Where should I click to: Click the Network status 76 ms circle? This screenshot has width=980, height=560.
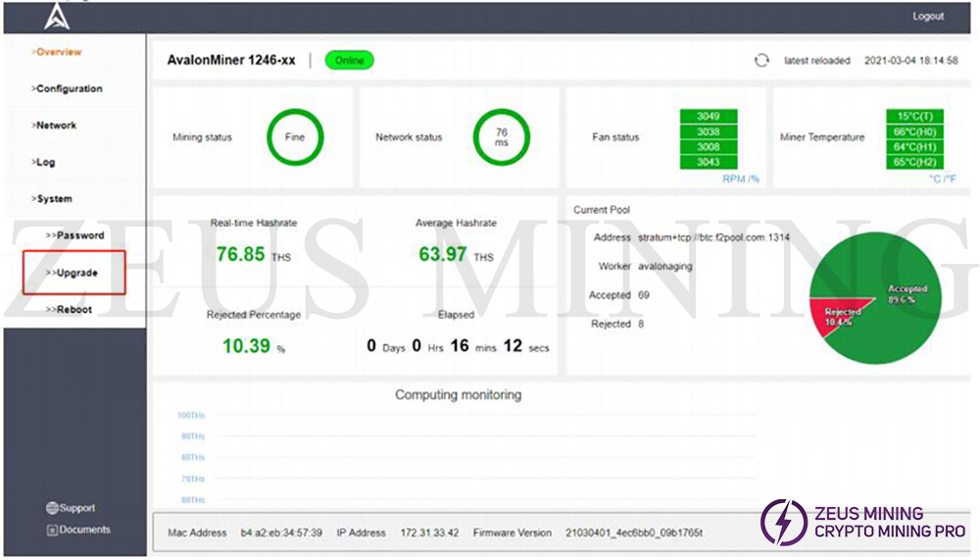[501, 137]
